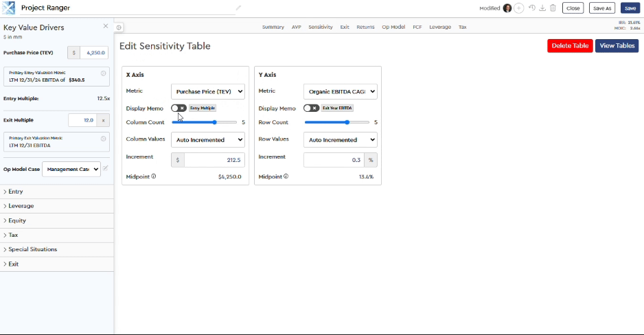Open the Y Axis Row Values dropdown
644x335 pixels.
point(341,140)
